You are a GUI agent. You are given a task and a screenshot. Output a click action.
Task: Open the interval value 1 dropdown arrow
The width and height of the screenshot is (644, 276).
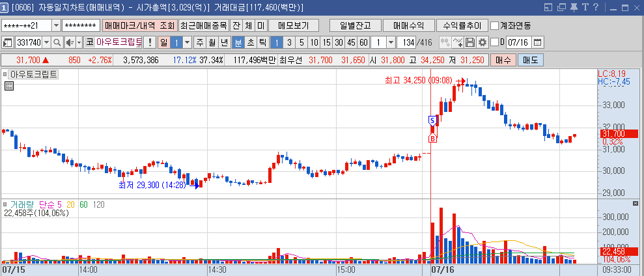coord(391,42)
